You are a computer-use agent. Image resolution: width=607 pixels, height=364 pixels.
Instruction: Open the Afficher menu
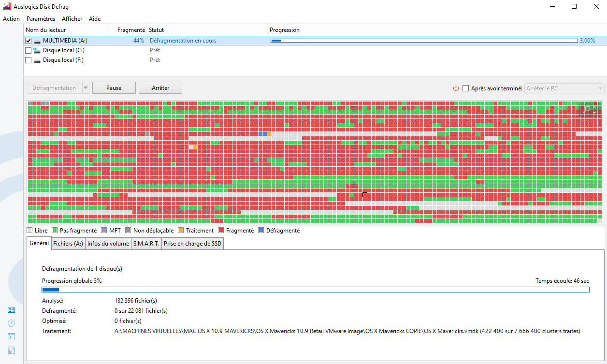pos(72,19)
